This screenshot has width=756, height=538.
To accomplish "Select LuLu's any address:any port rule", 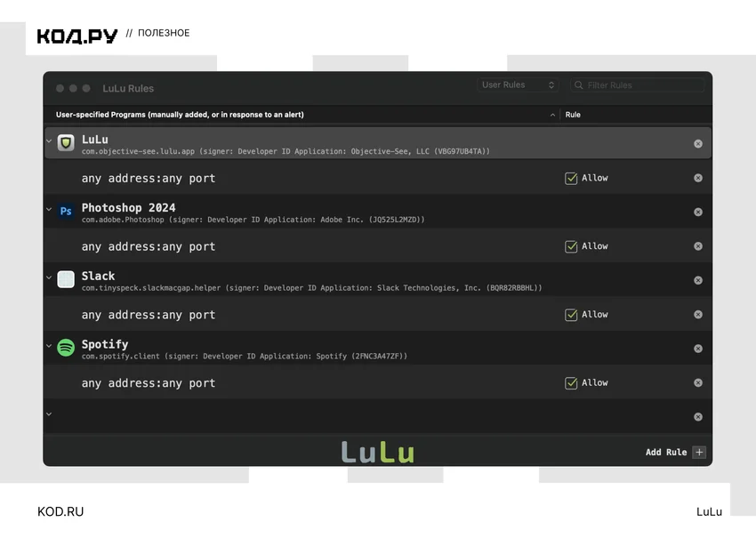I will 148,179.
